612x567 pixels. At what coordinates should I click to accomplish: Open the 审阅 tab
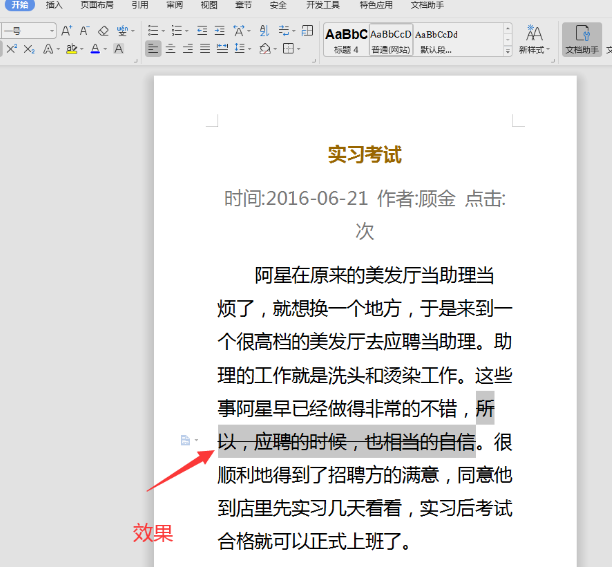point(174,5)
